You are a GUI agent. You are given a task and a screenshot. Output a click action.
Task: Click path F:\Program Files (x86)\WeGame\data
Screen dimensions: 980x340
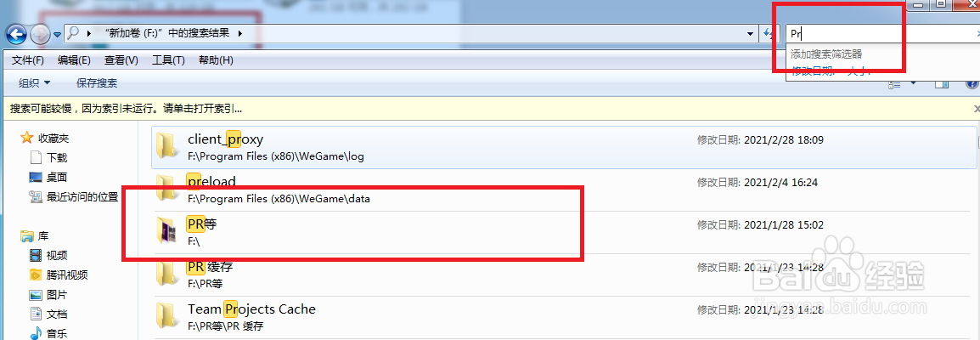279,199
